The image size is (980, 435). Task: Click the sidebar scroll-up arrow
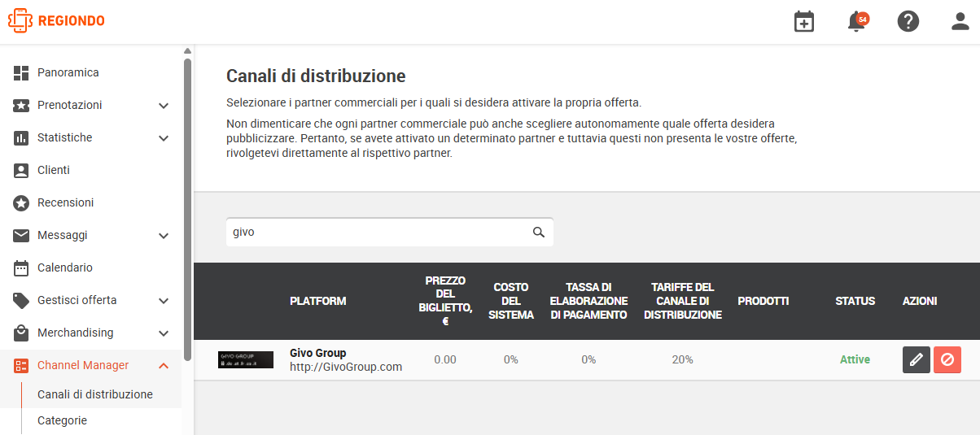(187, 50)
